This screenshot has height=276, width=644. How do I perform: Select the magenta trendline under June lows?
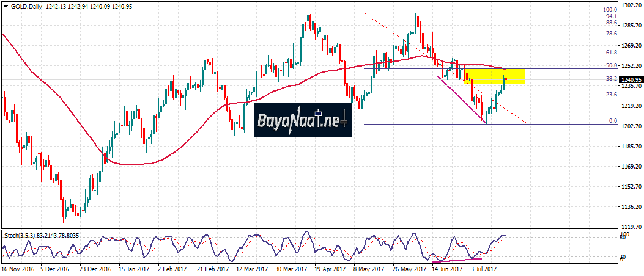(x=462, y=100)
